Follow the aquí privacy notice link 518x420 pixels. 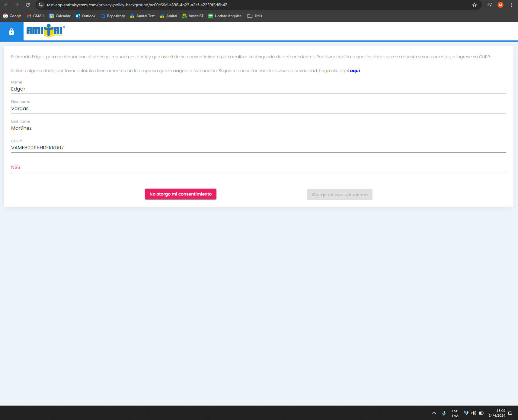355,71
